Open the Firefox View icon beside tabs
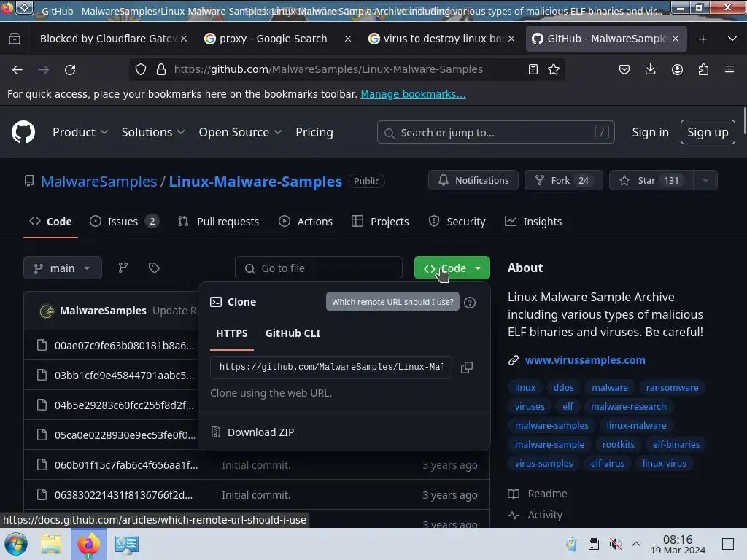Viewport: 747px width, 560px height. 15,39
